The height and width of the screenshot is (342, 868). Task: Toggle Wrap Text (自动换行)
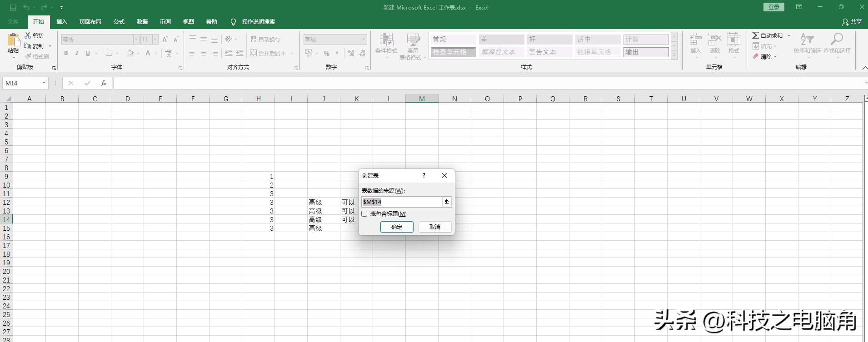[265, 40]
